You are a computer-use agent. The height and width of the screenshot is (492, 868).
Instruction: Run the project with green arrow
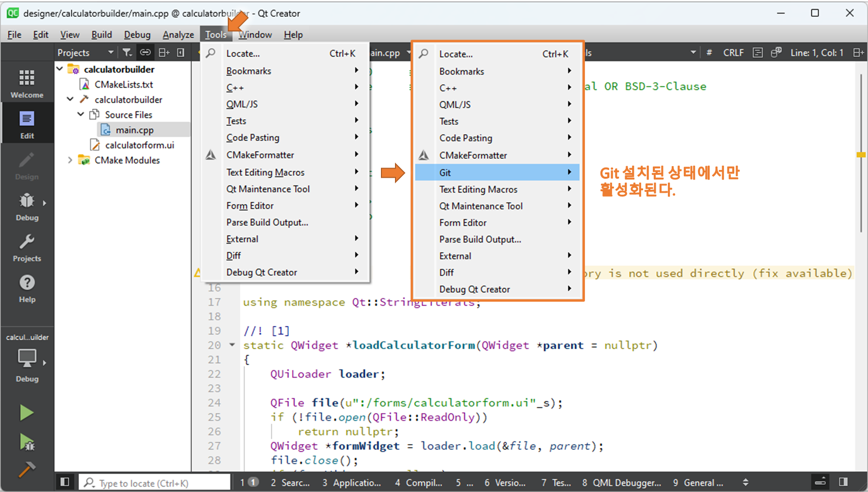click(27, 413)
